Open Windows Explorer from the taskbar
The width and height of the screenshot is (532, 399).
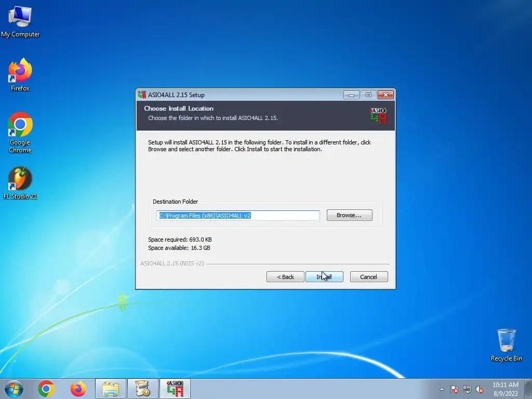point(111,389)
